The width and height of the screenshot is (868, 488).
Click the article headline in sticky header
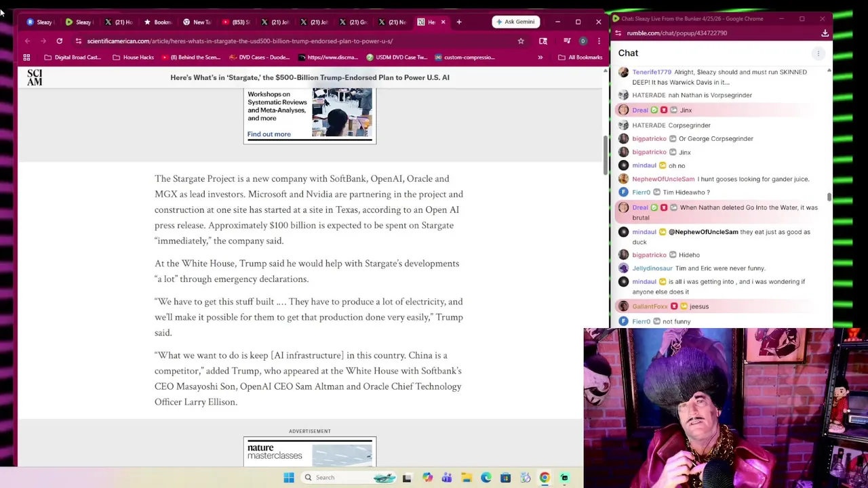click(x=310, y=77)
